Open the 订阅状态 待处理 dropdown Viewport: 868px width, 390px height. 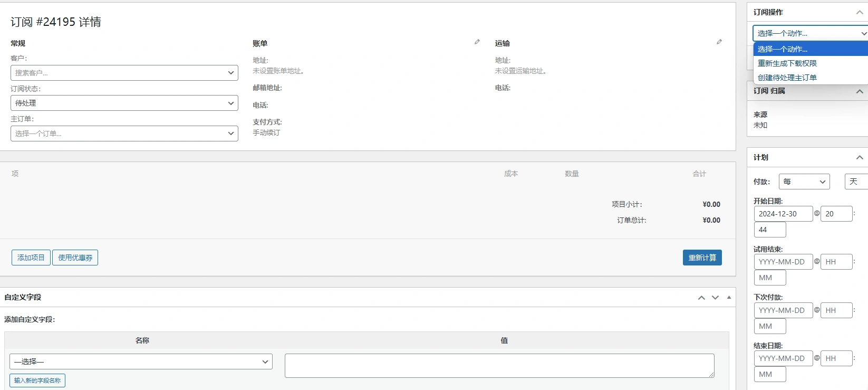(124, 103)
